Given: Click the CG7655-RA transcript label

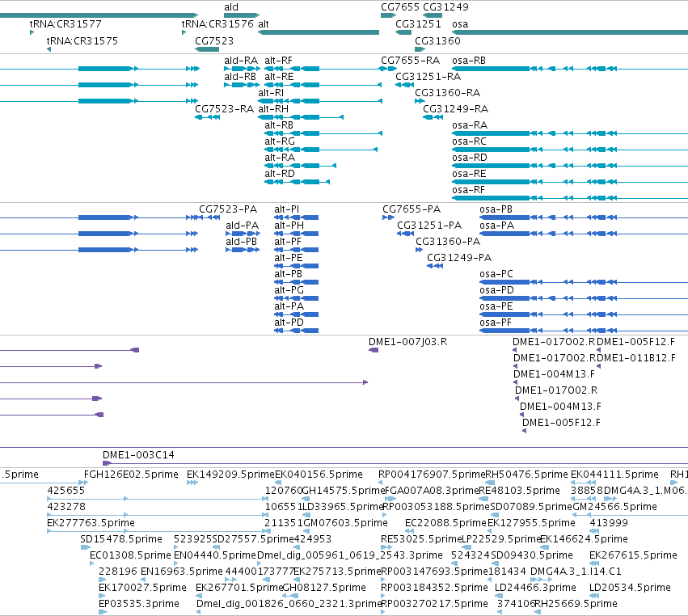Looking at the screenshot, I should pyautogui.click(x=410, y=61).
